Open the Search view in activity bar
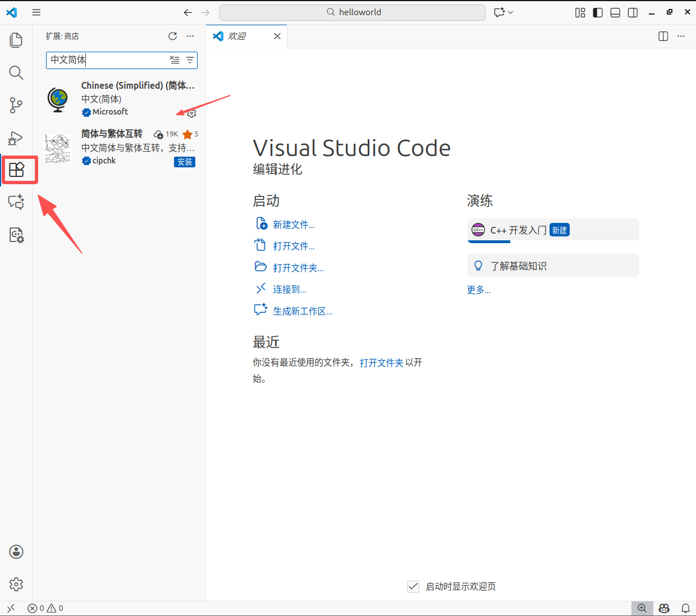The width and height of the screenshot is (696, 616). pyautogui.click(x=16, y=72)
